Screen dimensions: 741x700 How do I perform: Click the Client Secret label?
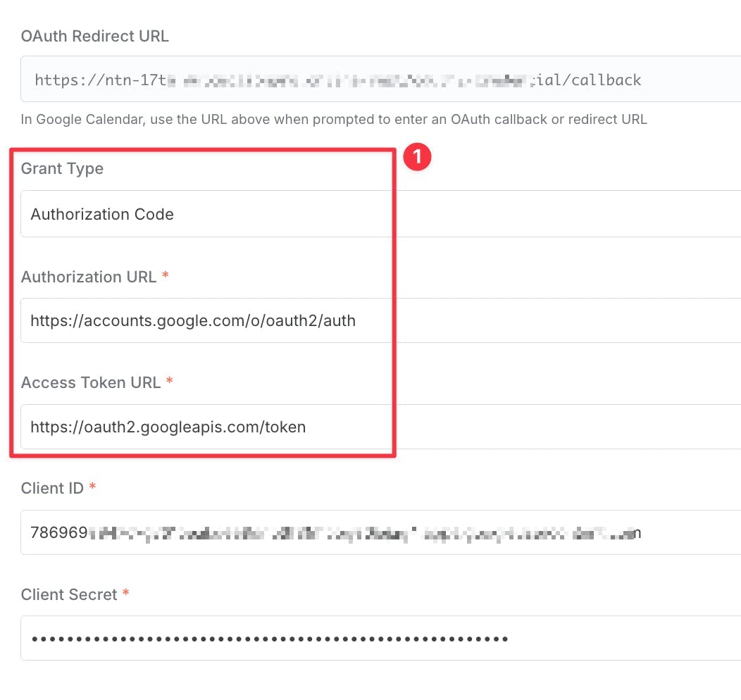click(69, 594)
